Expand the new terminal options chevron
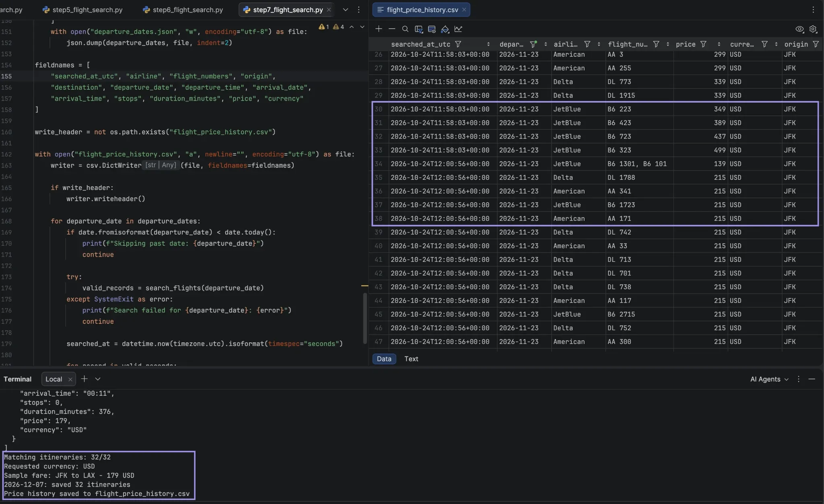Viewport: 824px width, 504px height. (x=97, y=379)
